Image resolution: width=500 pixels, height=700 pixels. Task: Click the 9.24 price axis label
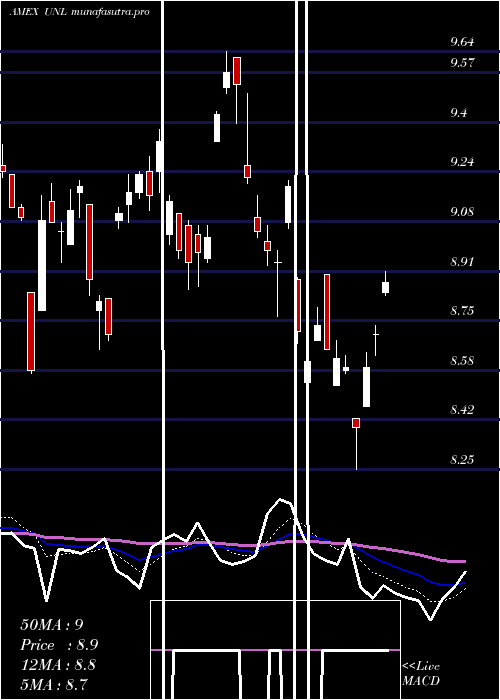tap(462, 162)
